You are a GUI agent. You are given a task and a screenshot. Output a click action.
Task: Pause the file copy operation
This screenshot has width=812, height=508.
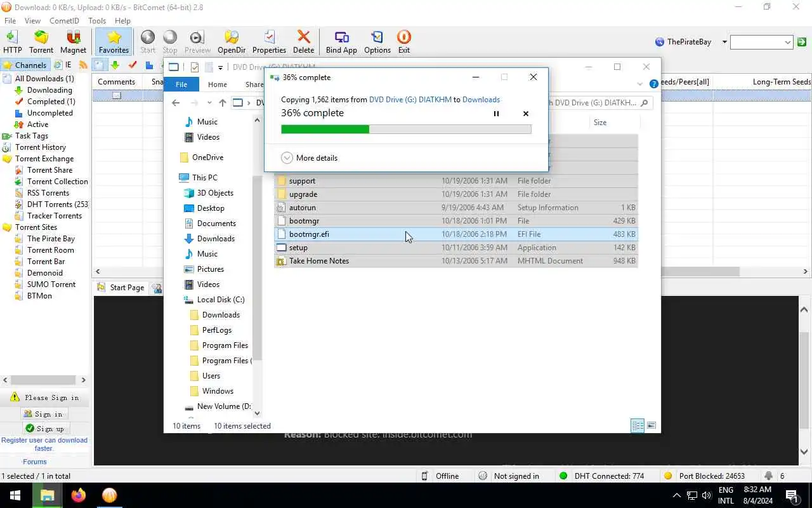[x=496, y=114]
